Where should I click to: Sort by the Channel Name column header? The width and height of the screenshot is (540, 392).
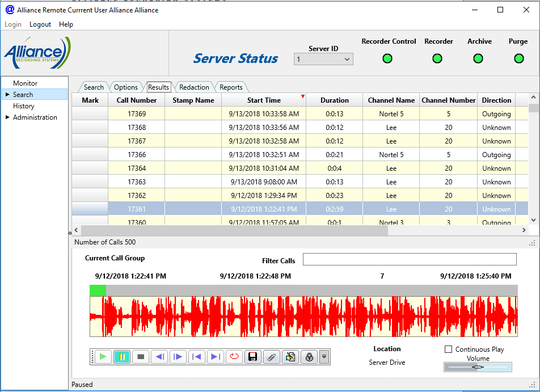(391, 100)
